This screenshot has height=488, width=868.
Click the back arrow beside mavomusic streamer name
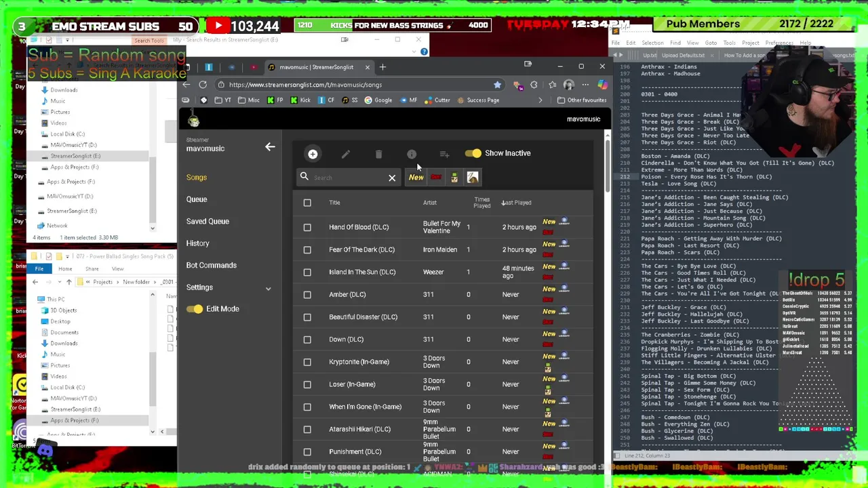pos(270,146)
